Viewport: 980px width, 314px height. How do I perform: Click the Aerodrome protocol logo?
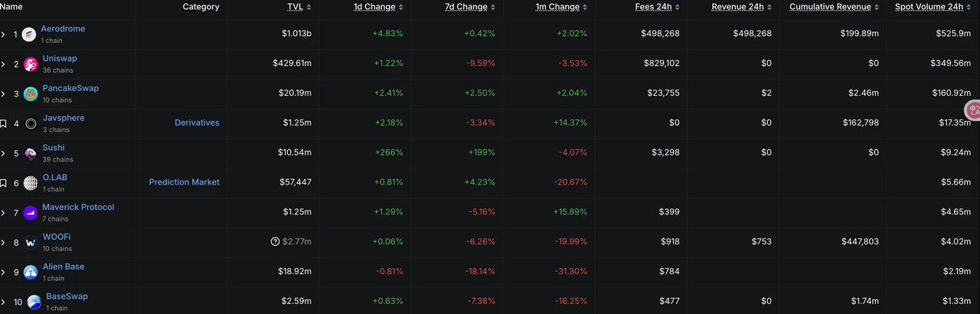pos(29,34)
